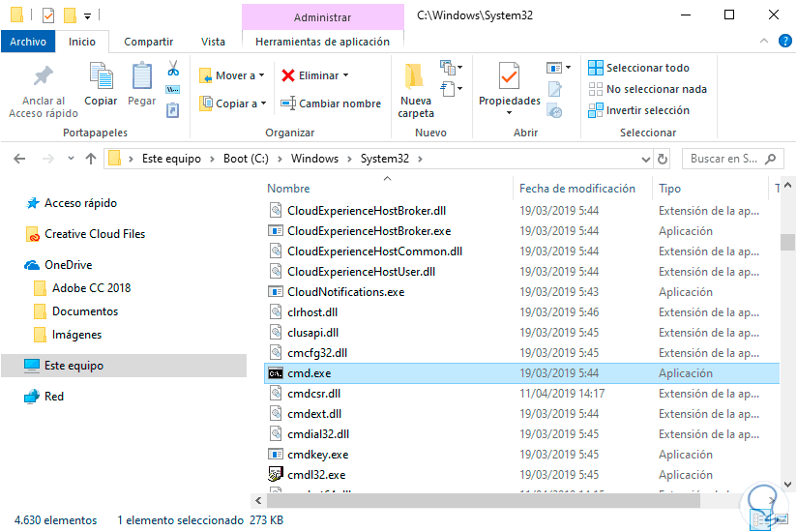Open recent locations dropdown arrow

(x=71, y=159)
